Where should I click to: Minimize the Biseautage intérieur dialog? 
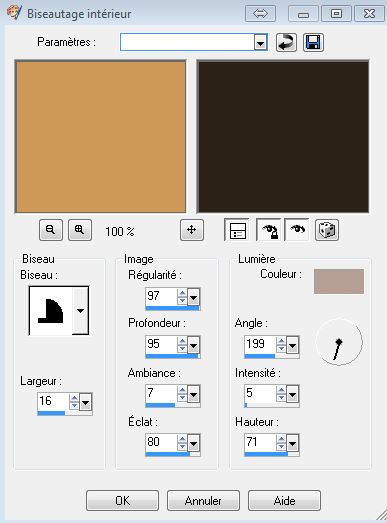[x=303, y=14]
